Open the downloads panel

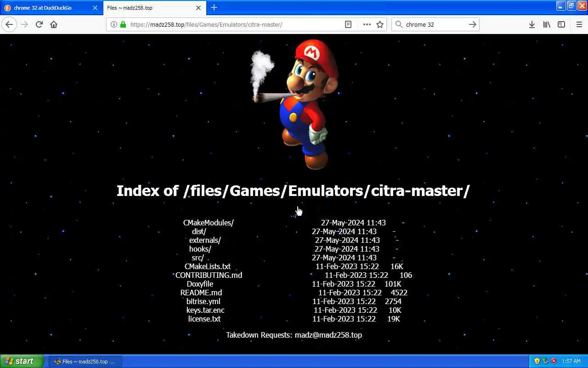pyautogui.click(x=531, y=24)
